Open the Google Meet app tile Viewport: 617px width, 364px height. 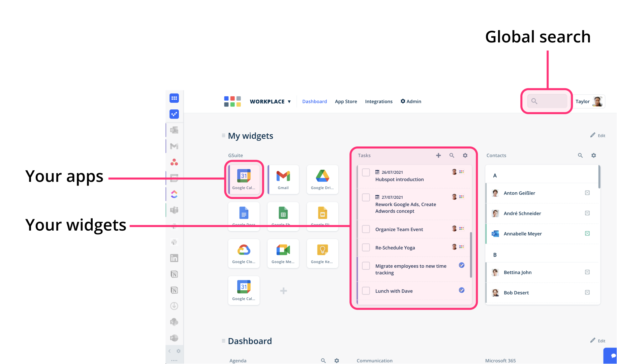click(x=283, y=254)
